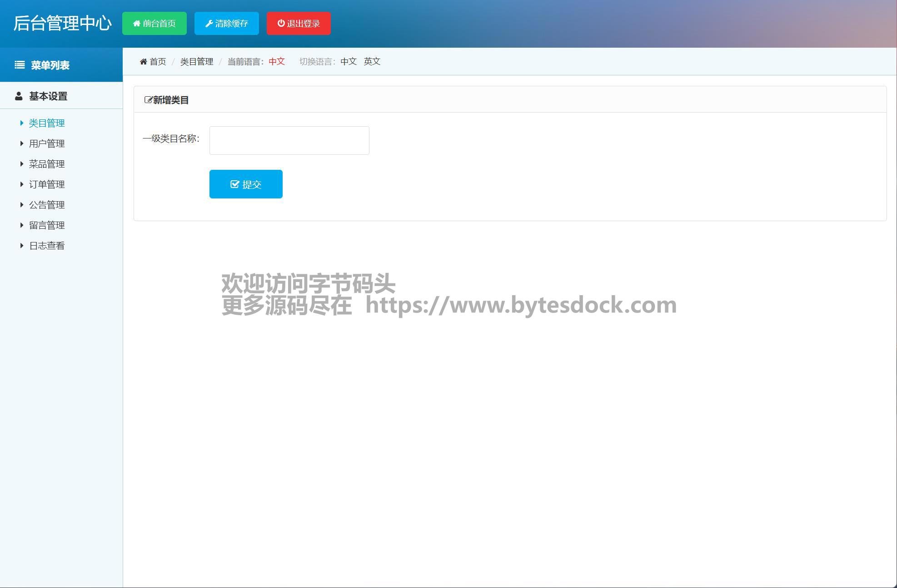Submit the form with 提交 button
897x588 pixels.
pos(246,184)
